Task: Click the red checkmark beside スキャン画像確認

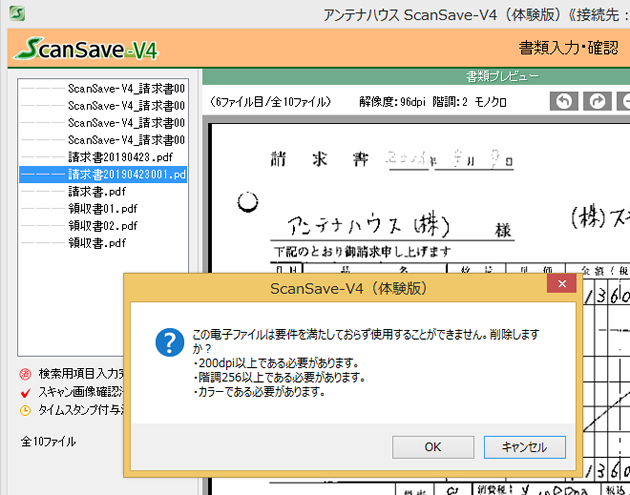Action: tap(25, 392)
